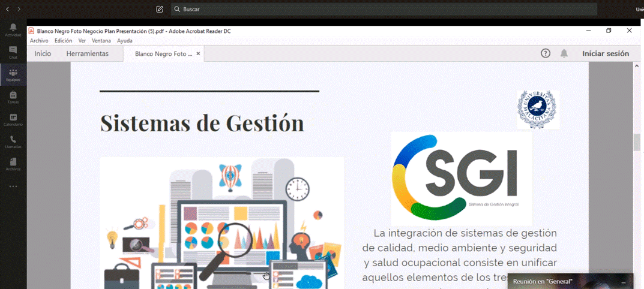Screen dimensions: 644x289
Task: Go forward with Teams forward arrow
Action: pos(19,9)
